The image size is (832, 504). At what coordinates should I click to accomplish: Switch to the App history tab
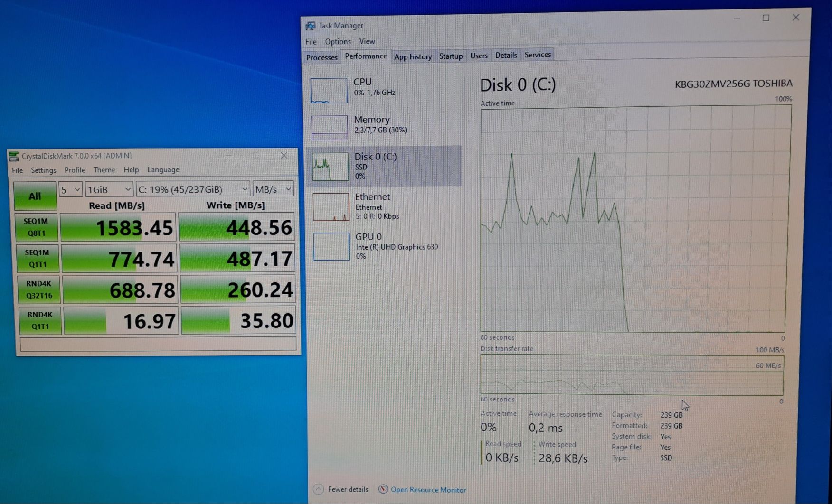pos(413,56)
